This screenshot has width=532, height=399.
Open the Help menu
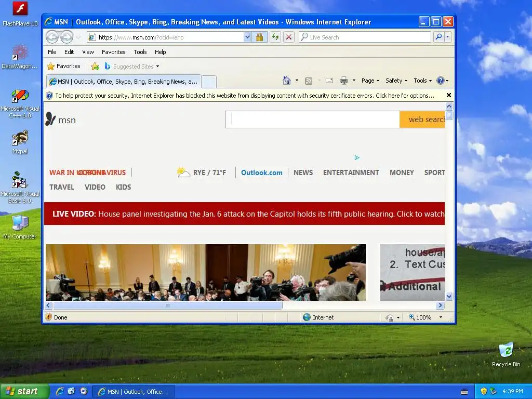pos(160,52)
